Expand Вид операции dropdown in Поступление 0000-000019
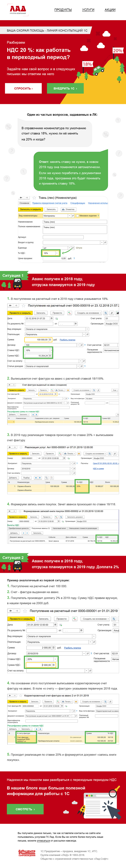Screen dimensions: 126x868 pyautogui.click(x=87, y=329)
